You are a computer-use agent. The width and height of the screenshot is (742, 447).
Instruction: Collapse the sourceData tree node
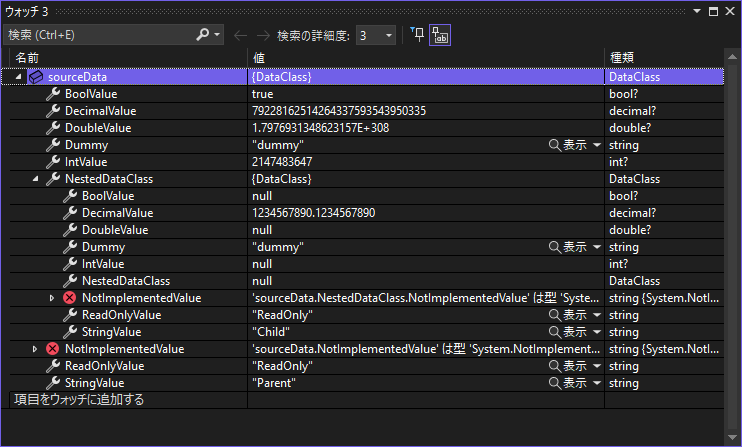coord(18,77)
